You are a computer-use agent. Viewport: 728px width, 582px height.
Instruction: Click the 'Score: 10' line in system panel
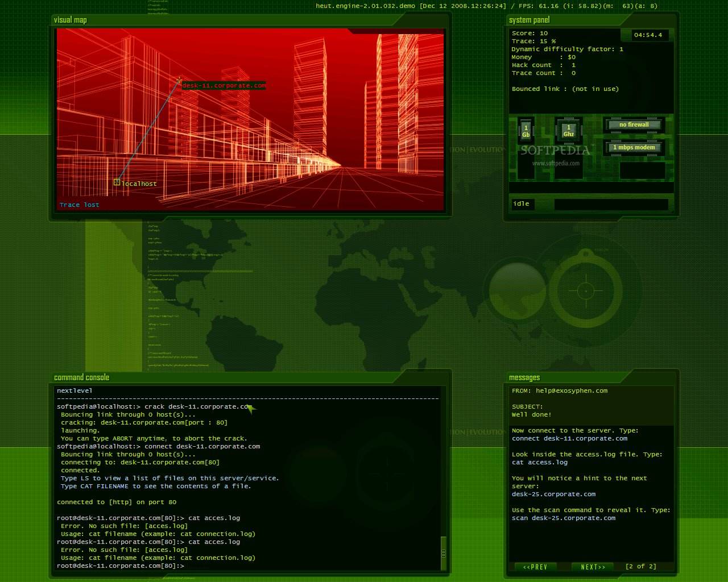(530, 33)
